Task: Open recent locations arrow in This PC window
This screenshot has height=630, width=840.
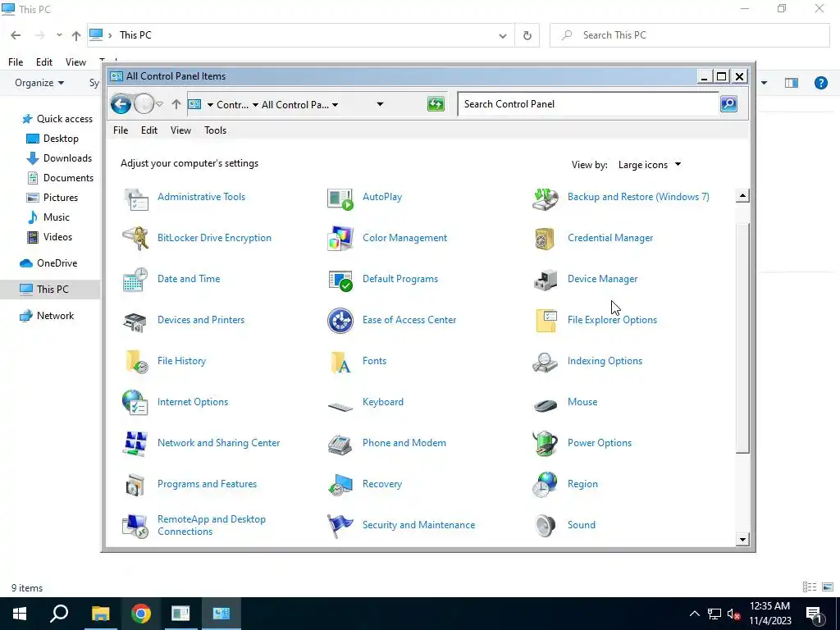Action: [x=59, y=35]
